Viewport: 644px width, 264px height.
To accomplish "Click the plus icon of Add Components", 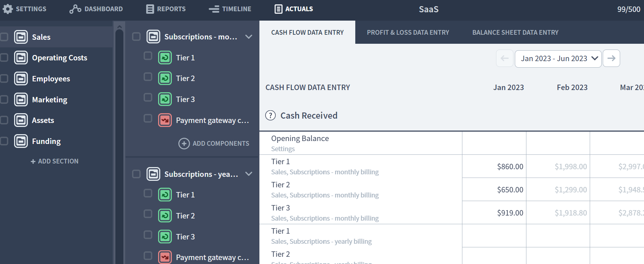I will 184,144.
